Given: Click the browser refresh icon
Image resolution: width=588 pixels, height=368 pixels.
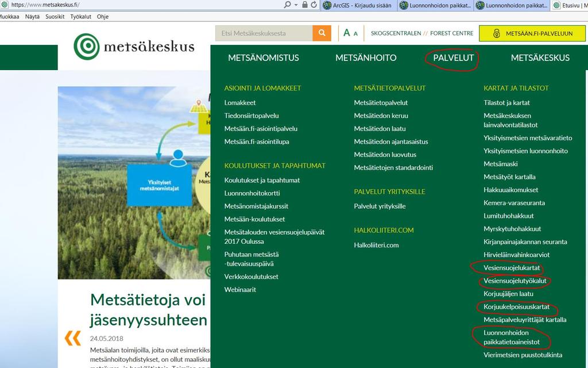Looking at the screenshot, I should click(314, 5).
